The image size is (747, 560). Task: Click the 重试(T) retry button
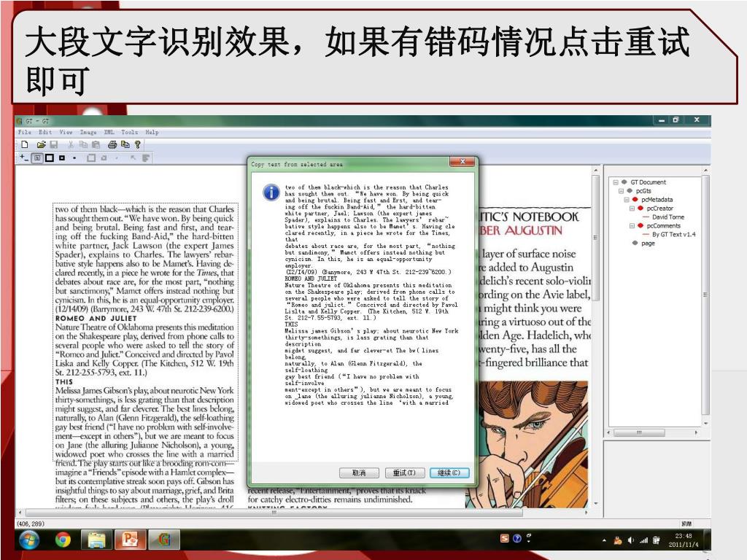coord(404,472)
